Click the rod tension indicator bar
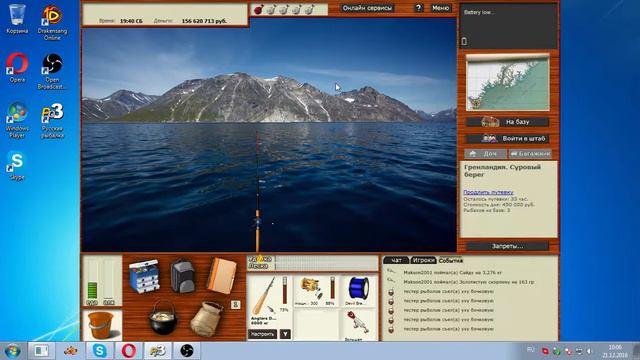 click(x=327, y=259)
